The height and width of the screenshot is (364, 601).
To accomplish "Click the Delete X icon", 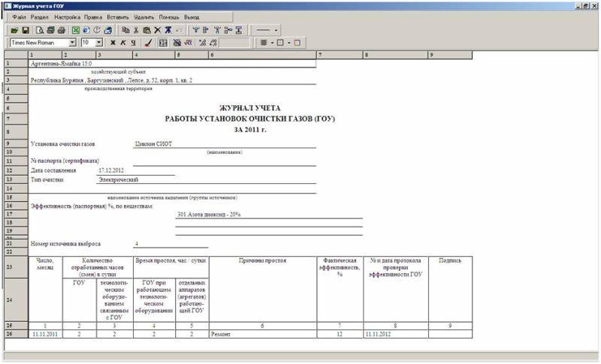I will point(157,30).
